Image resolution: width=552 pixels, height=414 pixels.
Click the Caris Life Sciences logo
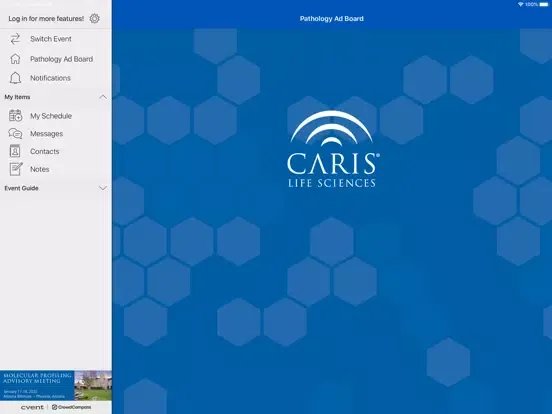pyautogui.click(x=332, y=149)
